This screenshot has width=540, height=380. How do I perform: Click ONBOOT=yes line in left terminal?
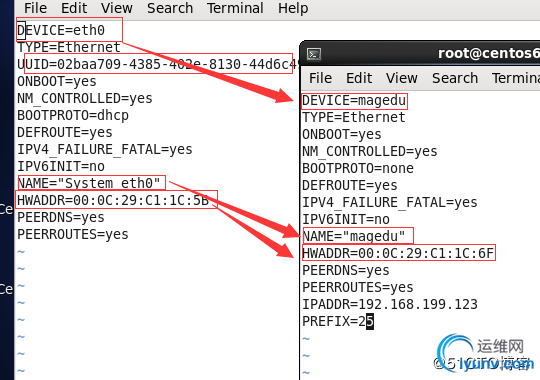(57, 81)
